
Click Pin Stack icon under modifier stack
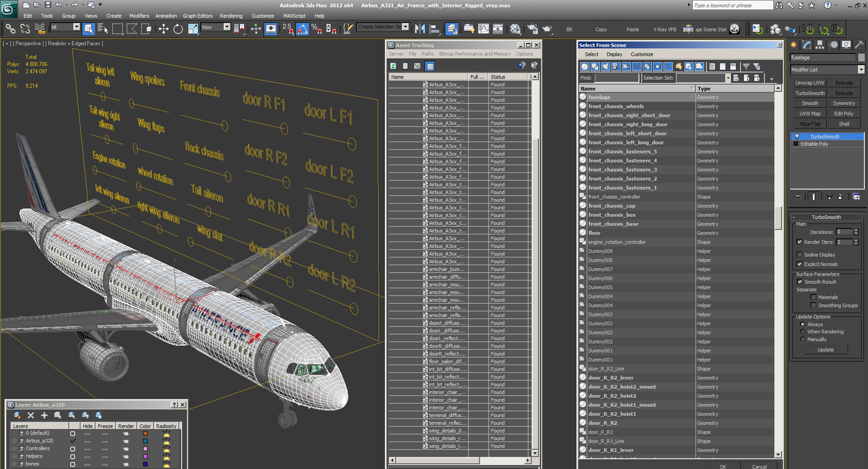[x=797, y=197]
